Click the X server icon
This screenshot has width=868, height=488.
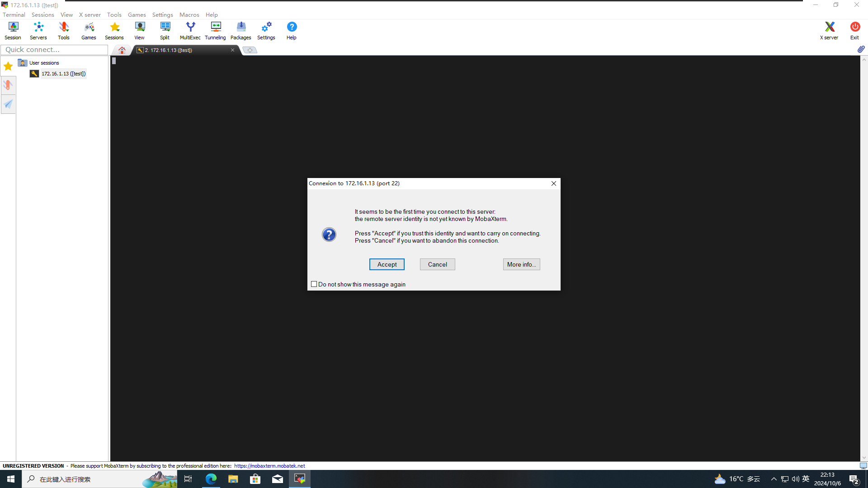click(829, 31)
